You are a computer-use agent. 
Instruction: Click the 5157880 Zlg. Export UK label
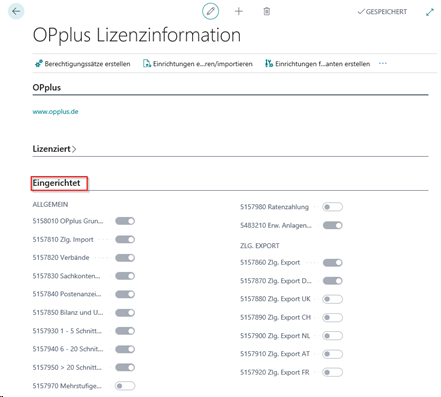tap(275, 299)
